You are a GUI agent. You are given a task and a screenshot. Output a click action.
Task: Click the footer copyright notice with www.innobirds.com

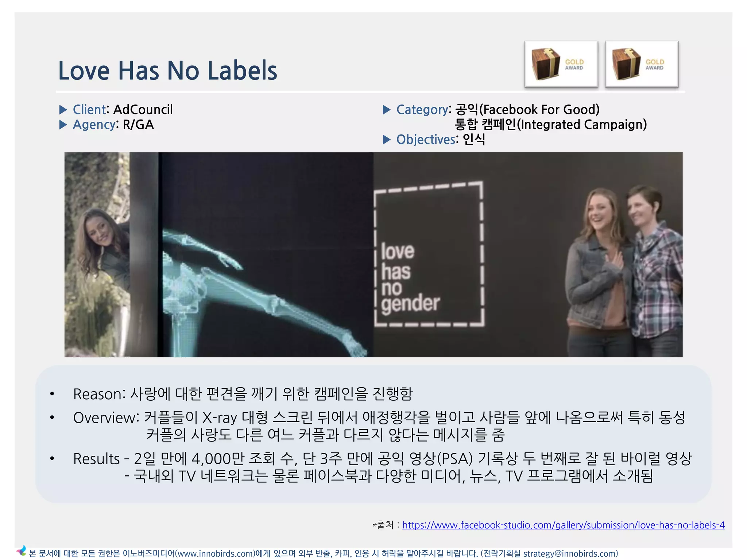pyautogui.click(x=323, y=553)
